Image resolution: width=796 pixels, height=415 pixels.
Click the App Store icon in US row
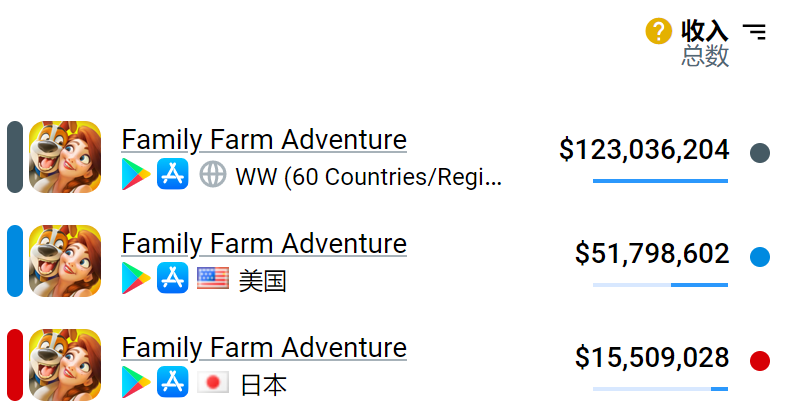click(173, 279)
